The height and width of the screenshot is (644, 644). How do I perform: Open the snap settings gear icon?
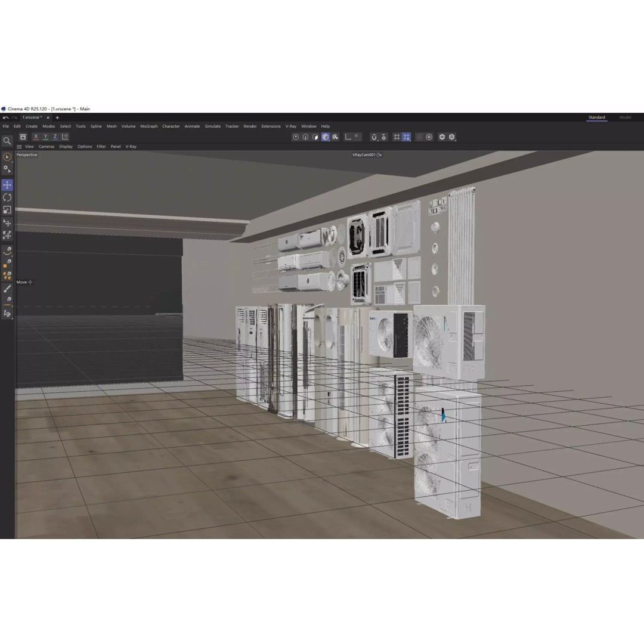[x=383, y=137]
